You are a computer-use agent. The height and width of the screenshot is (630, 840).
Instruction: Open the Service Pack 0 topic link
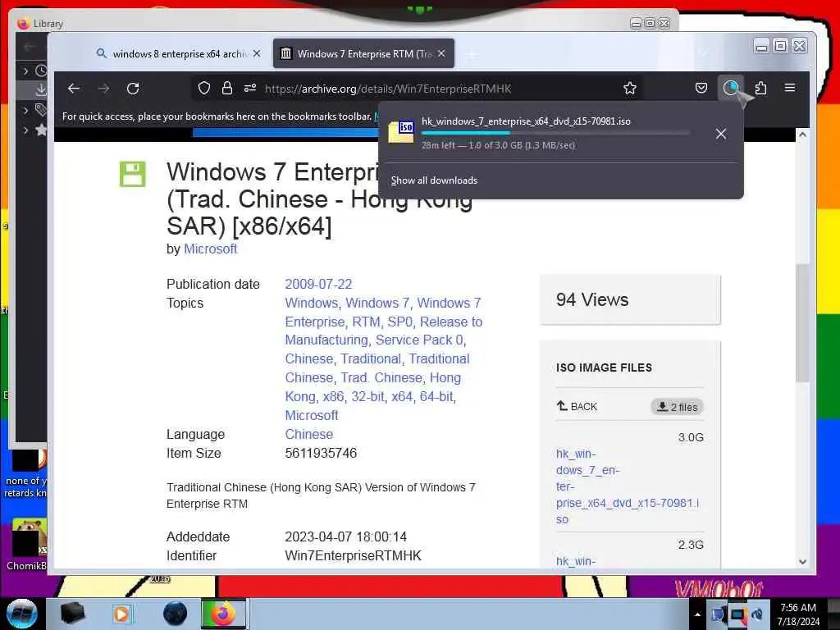[419, 340]
